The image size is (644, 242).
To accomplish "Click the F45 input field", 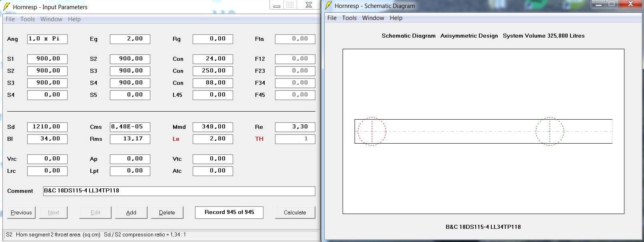I will tap(295, 95).
